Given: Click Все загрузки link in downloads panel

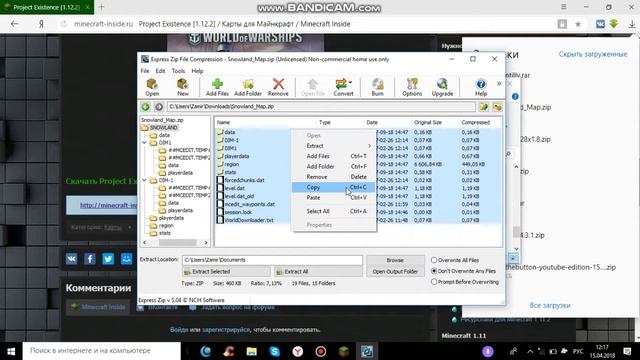Looking at the screenshot, I should [550, 305].
